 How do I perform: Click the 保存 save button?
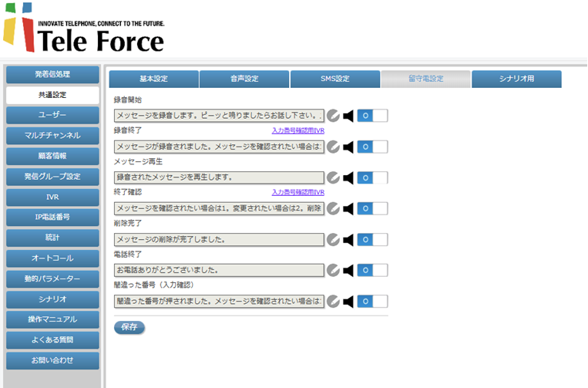129,327
